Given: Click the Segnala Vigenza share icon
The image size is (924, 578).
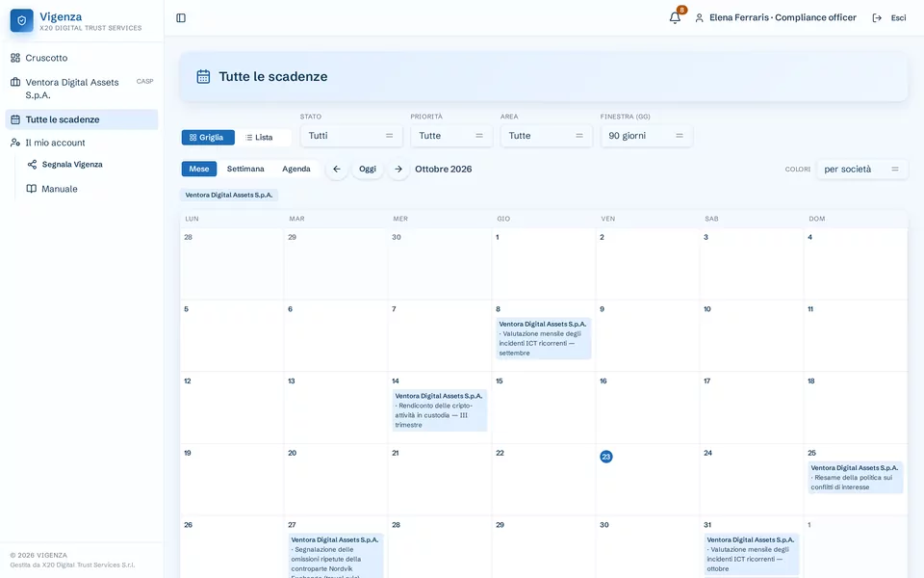Looking at the screenshot, I should coord(32,165).
